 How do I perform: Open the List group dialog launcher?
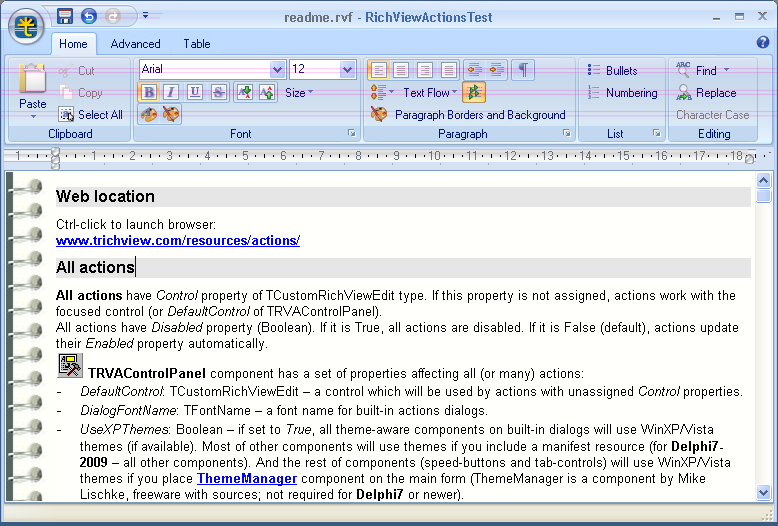point(657,133)
